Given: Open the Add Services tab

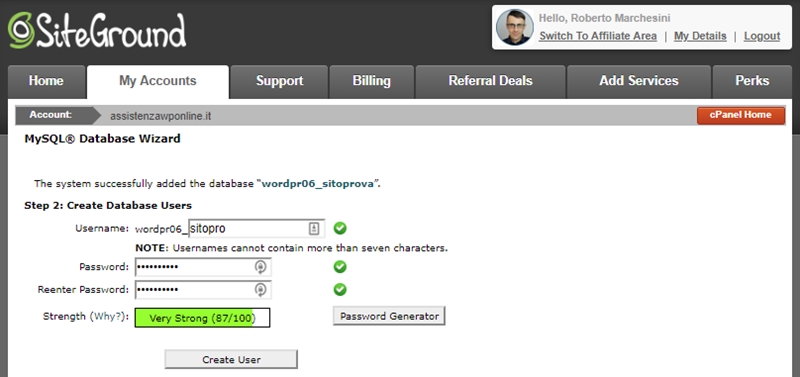Looking at the screenshot, I should tap(639, 82).
